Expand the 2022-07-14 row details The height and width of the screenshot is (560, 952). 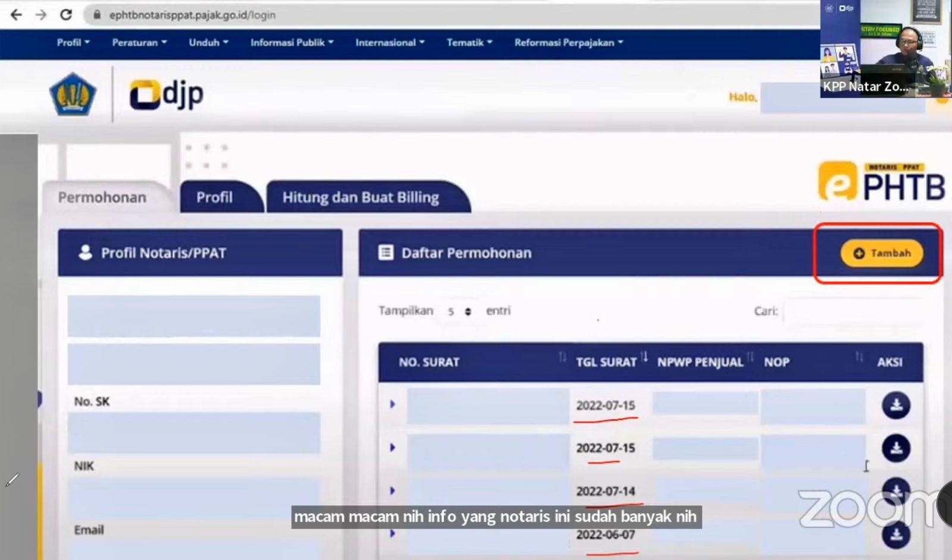click(393, 491)
